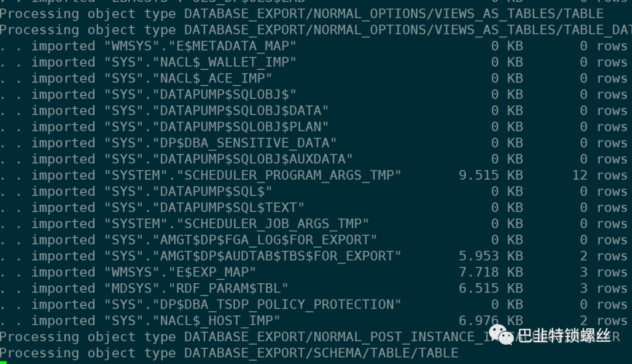This screenshot has height=364, width=632.
Task: Click the "SCHEDULER_PROGRAM_ARGS_TMP" table name
Action: 290,175
